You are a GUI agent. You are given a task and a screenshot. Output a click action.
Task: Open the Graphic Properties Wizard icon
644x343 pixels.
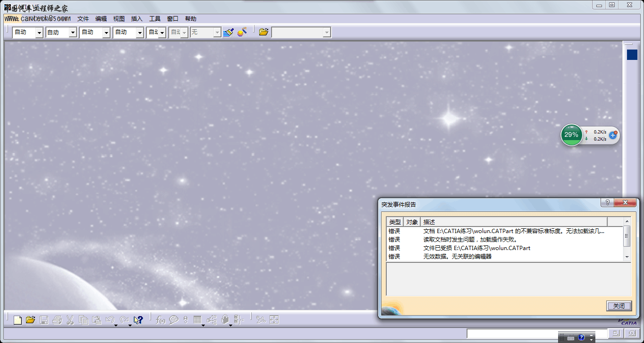pyautogui.click(x=242, y=32)
